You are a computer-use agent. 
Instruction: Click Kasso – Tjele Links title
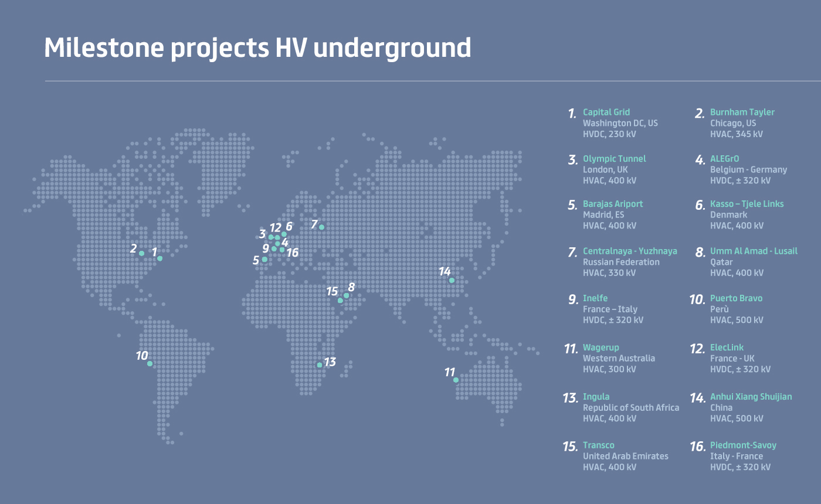click(747, 204)
